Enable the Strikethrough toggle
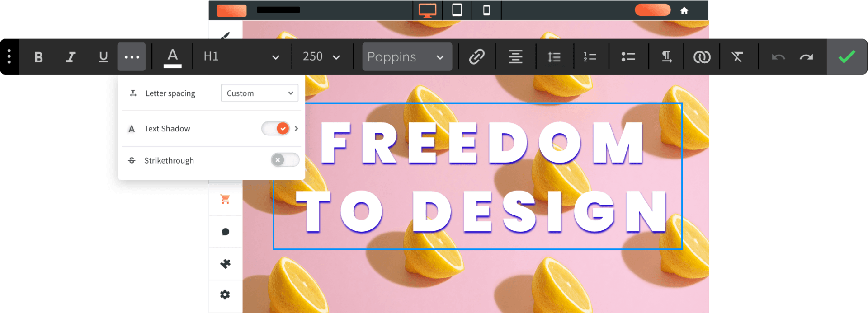The height and width of the screenshot is (313, 868). 285,160
